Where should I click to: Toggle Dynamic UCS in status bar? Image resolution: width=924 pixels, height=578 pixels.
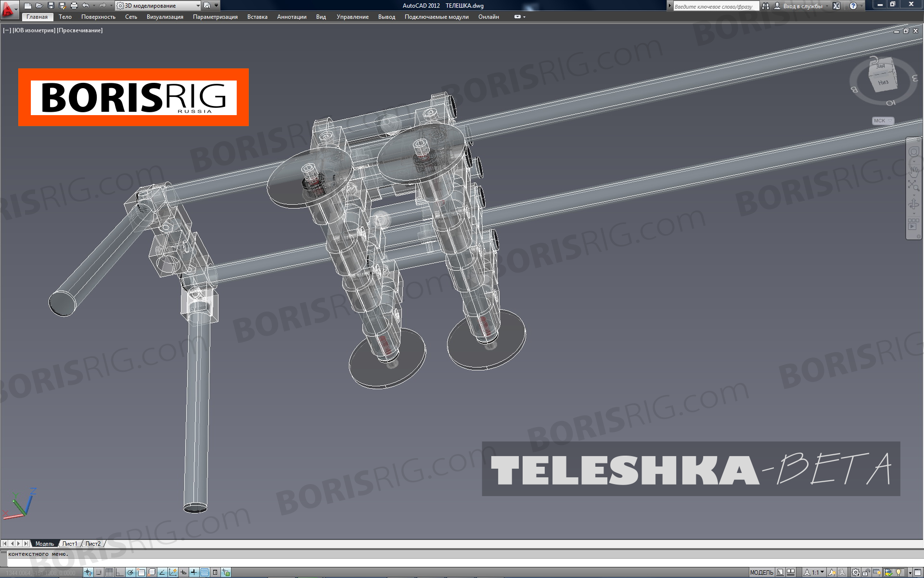coord(173,572)
